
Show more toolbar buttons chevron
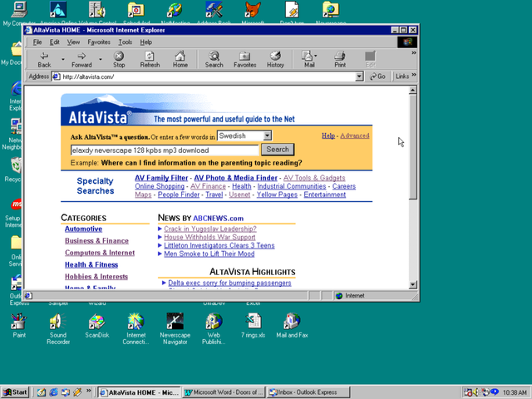tap(414, 53)
